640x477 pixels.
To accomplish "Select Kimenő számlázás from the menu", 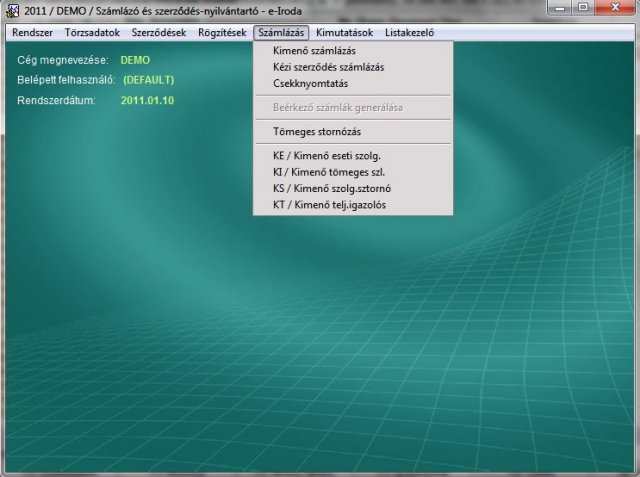I will [x=314, y=51].
